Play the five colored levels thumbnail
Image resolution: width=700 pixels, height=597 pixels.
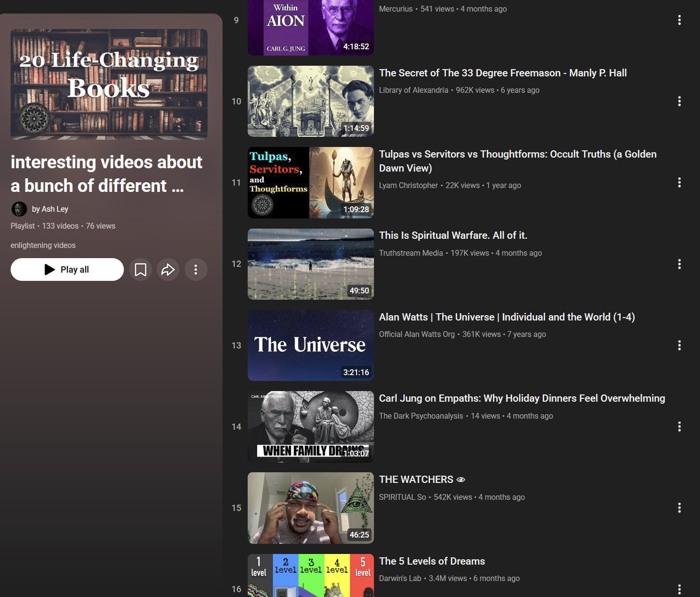[x=311, y=575]
